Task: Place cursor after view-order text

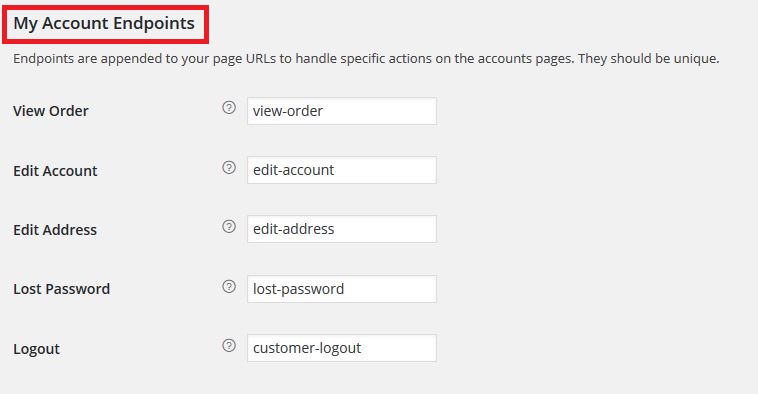Action: coord(324,111)
